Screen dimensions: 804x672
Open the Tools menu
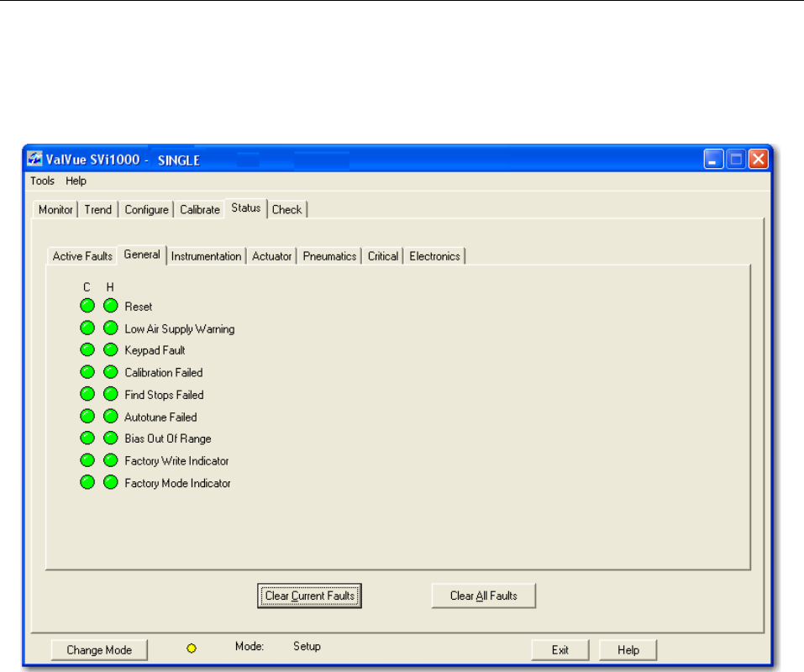[42, 181]
